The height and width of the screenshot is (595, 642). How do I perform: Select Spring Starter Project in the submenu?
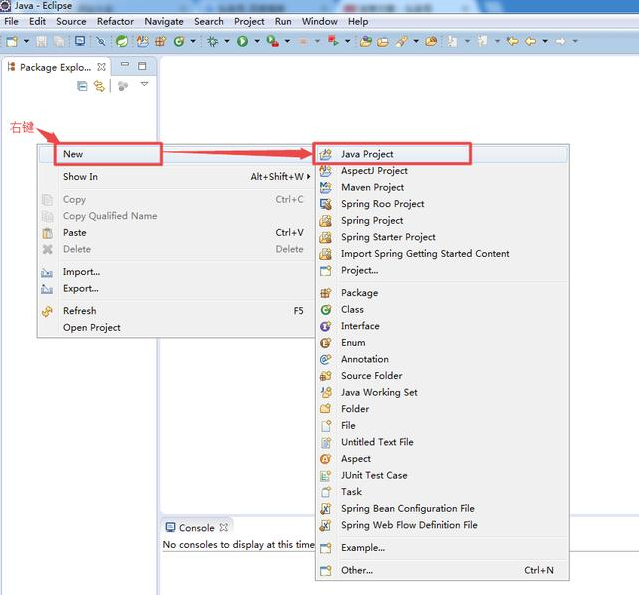(442, 237)
